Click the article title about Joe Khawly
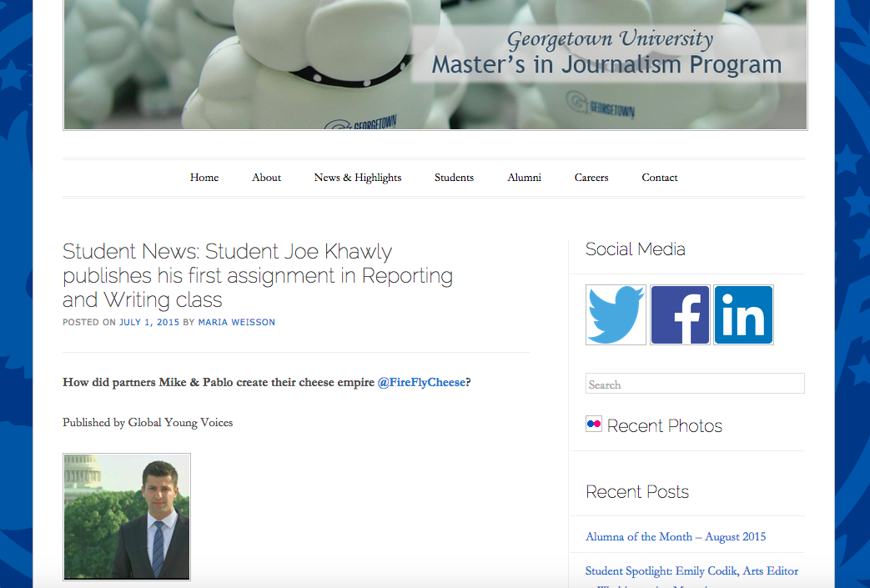 (257, 275)
